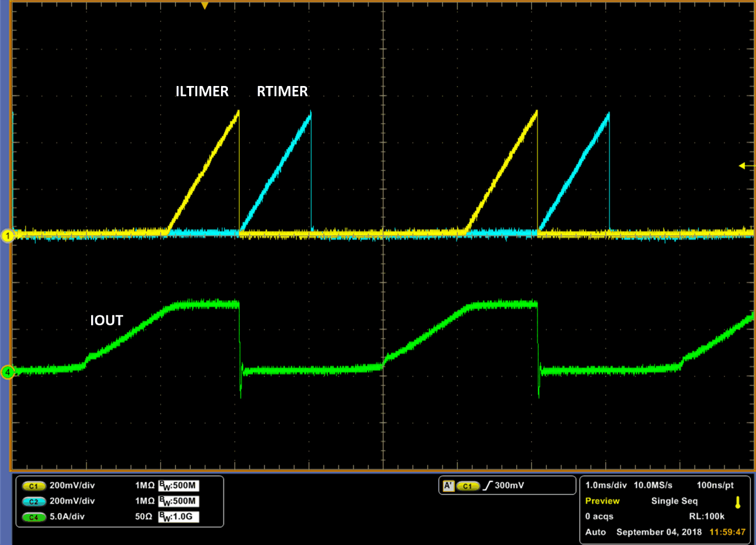This screenshot has width=756, height=545.
Task: Open the C4 50Ω termination selector
Action: (x=144, y=518)
